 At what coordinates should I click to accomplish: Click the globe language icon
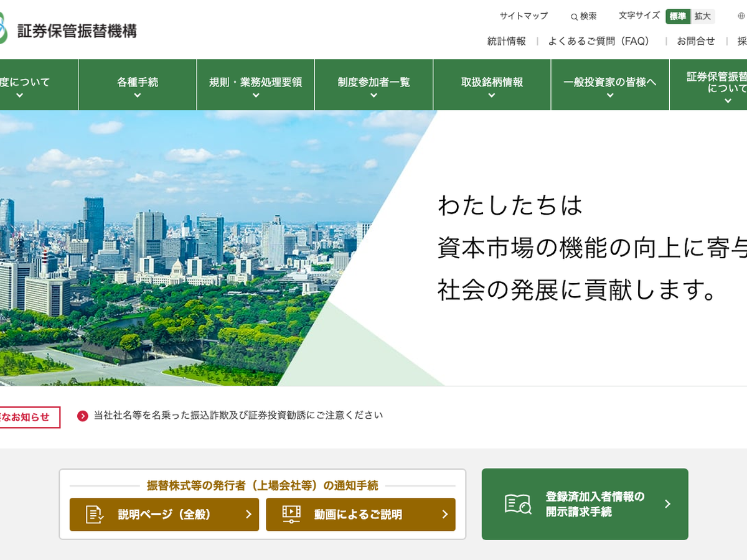pos(741,16)
